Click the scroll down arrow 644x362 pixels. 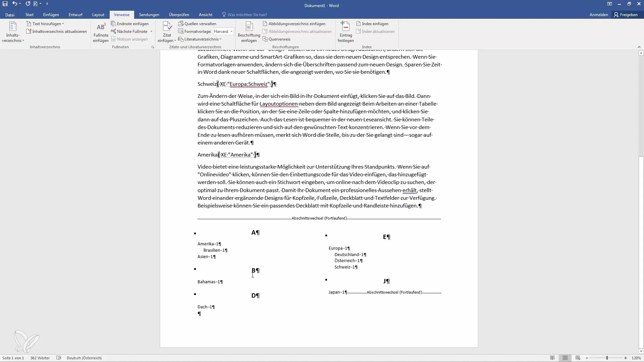[641, 351]
